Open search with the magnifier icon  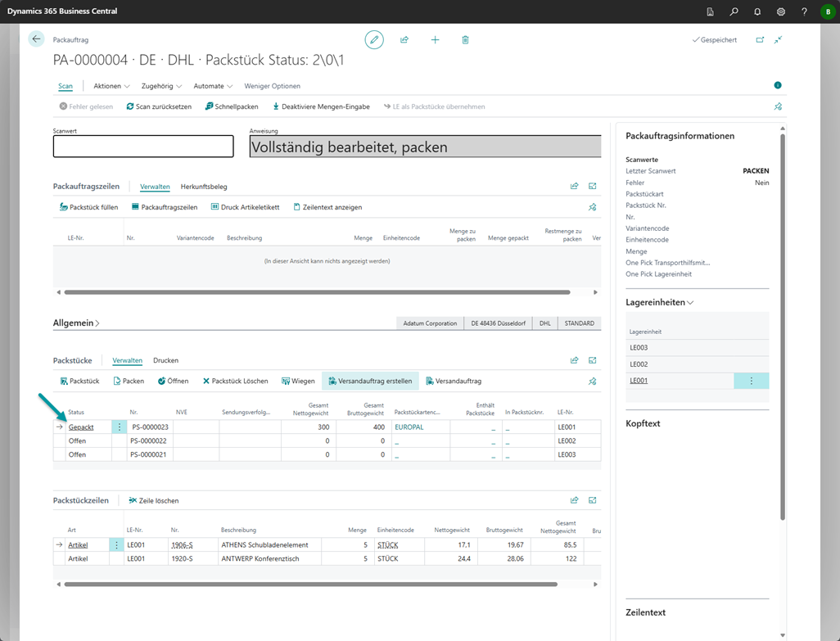pyautogui.click(x=734, y=11)
